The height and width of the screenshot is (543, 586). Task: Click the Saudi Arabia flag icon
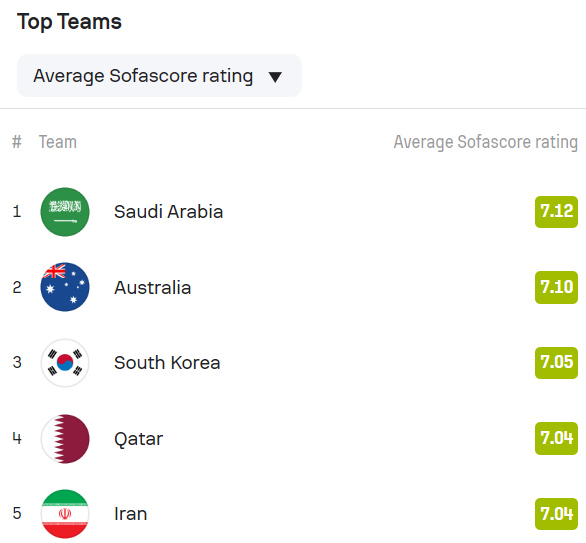[65, 212]
